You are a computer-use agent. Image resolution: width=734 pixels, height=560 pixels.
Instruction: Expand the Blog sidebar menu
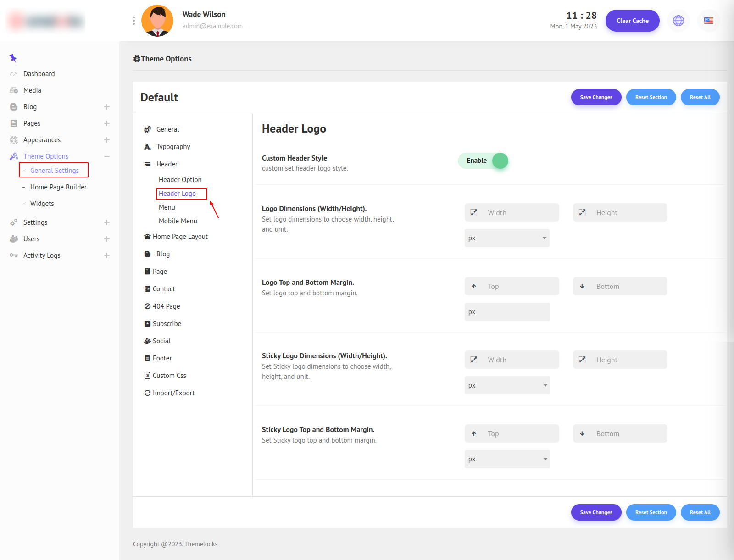pos(107,107)
